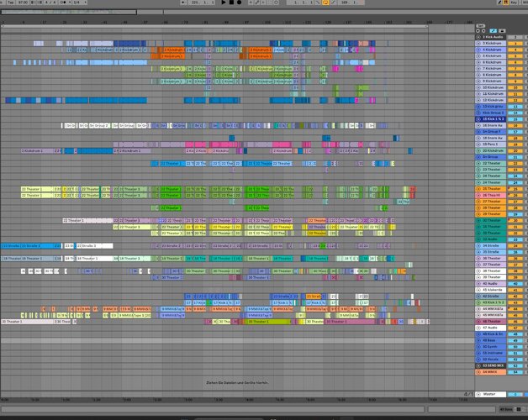Stop playback with the Stop button

pyautogui.click(x=231, y=3)
